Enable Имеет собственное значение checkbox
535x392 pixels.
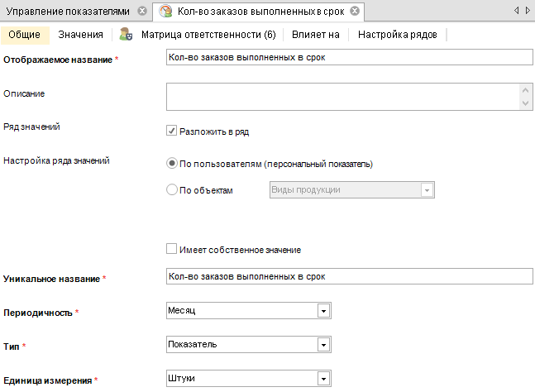[172, 249]
